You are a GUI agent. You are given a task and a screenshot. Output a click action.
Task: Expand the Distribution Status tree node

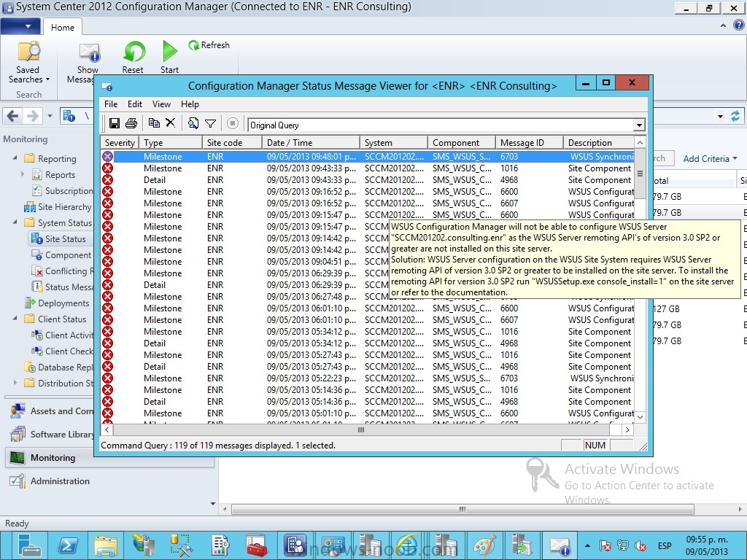[15, 382]
